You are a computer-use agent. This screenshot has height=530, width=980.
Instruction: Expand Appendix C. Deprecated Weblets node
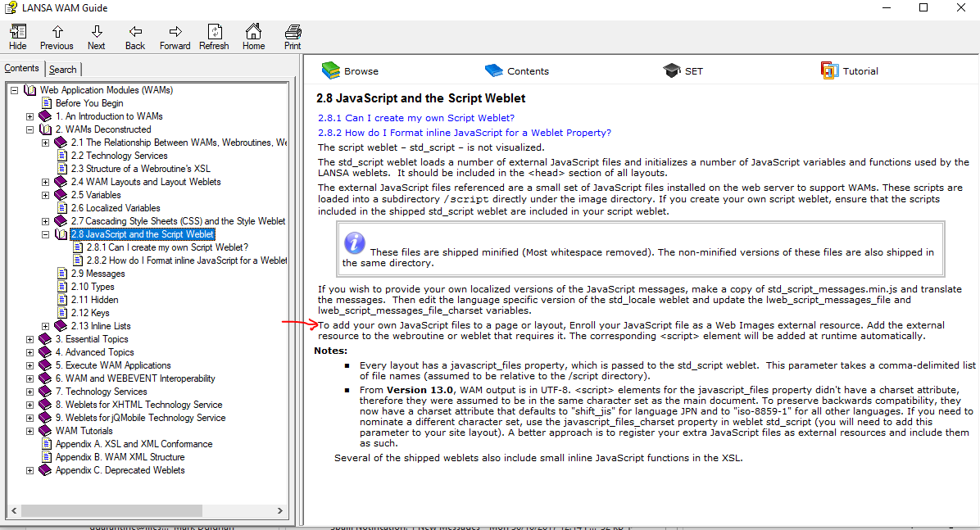click(30, 471)
